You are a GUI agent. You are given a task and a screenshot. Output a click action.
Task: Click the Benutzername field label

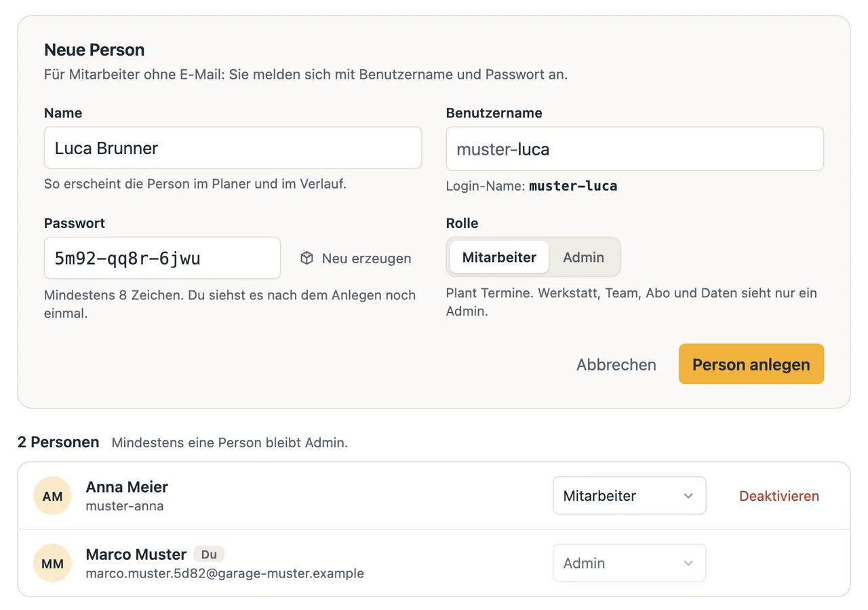494,113
